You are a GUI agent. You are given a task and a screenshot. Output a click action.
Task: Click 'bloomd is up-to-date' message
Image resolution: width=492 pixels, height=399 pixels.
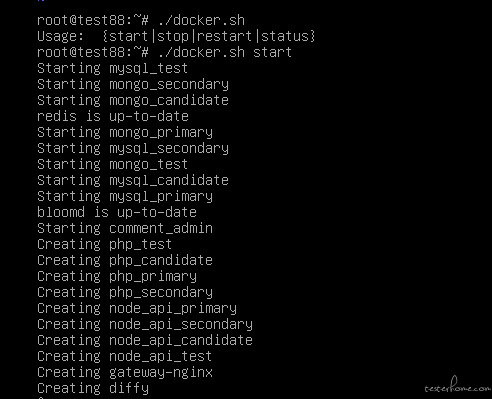point(117,213)
